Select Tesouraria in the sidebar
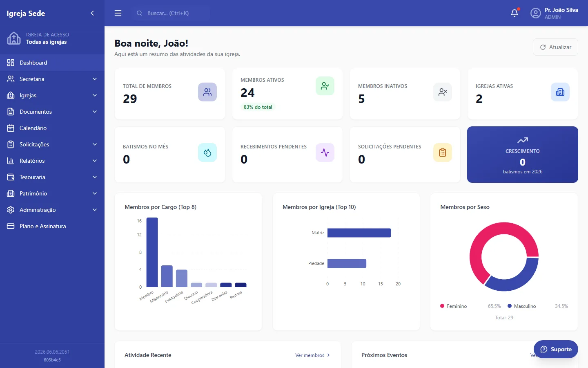 [52, 177]
